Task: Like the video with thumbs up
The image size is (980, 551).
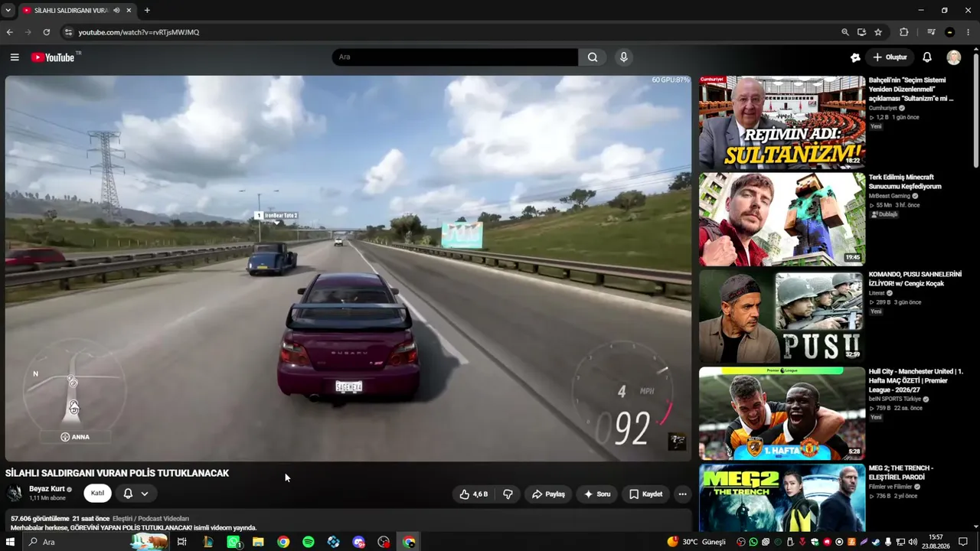Action: pos(474,494)
